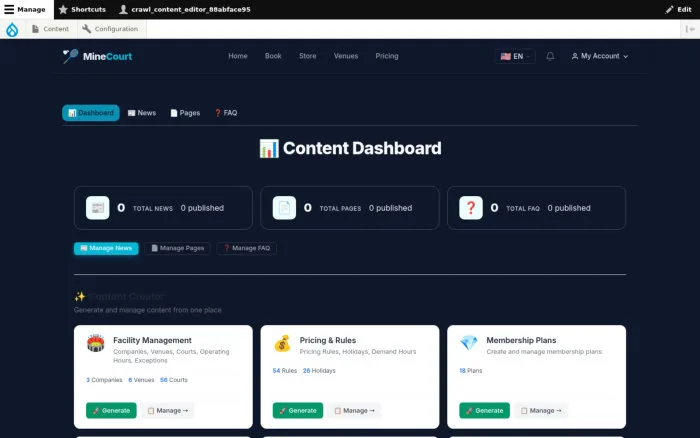Click the 18 Plans count

[x=471, y=371]
